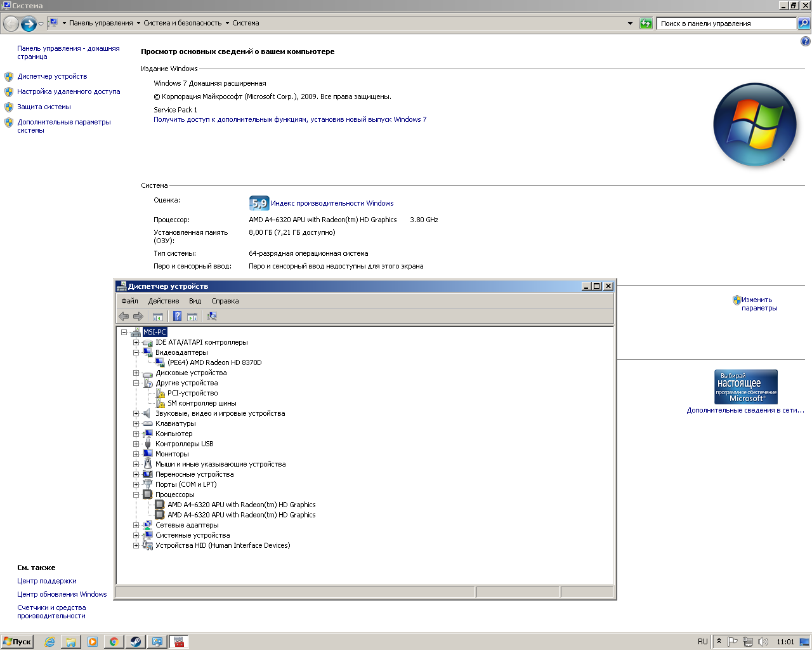The image size is (812, 650).
Task: Expand IDE ATA/ATAPI контроллеры node
Action: [x=136, y=343]
